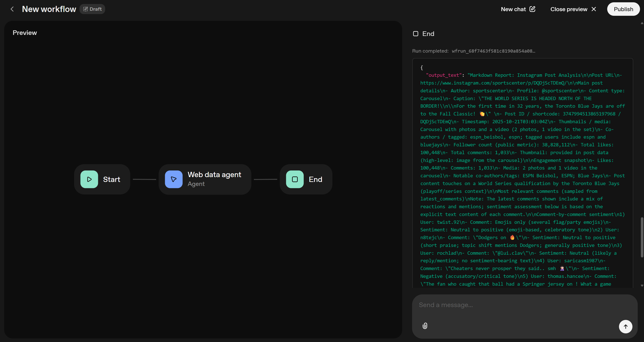Click the wfrun run ID next to Run completed

pos(493,51)
